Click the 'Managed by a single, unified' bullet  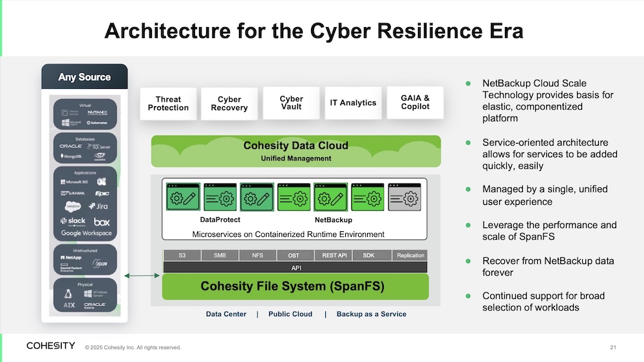(x=545, y=195)
